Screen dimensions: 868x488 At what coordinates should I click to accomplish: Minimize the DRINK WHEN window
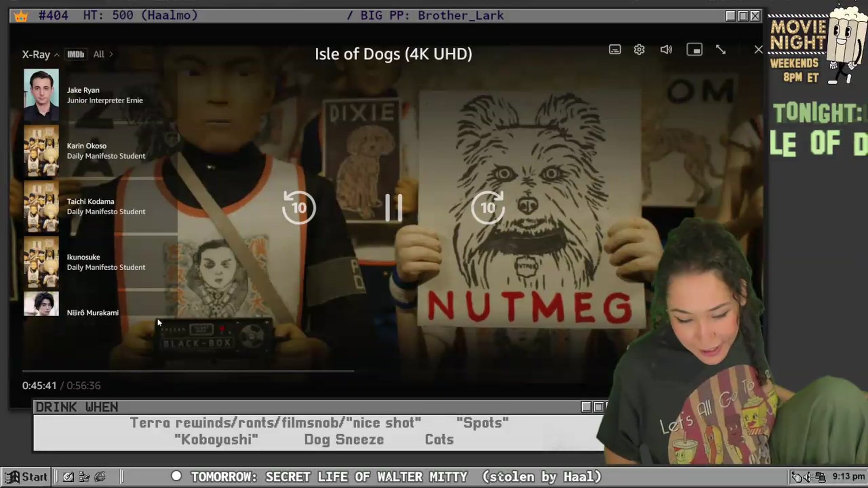(x=586, y=407)
